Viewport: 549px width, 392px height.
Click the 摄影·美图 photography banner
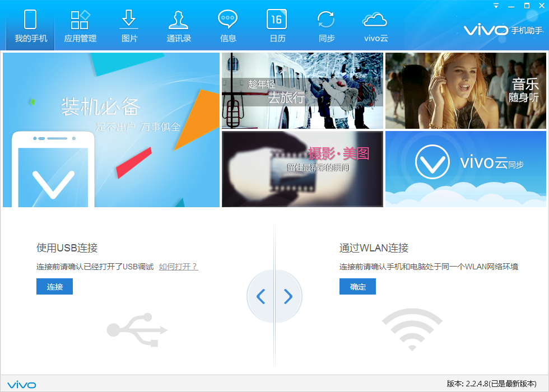[302, 169]
